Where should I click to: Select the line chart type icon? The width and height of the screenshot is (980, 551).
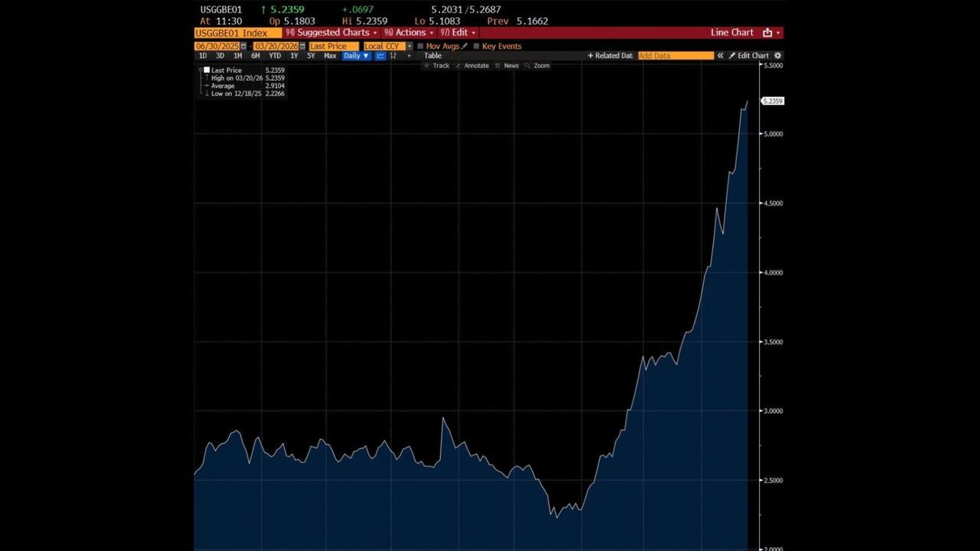[380, 56]
